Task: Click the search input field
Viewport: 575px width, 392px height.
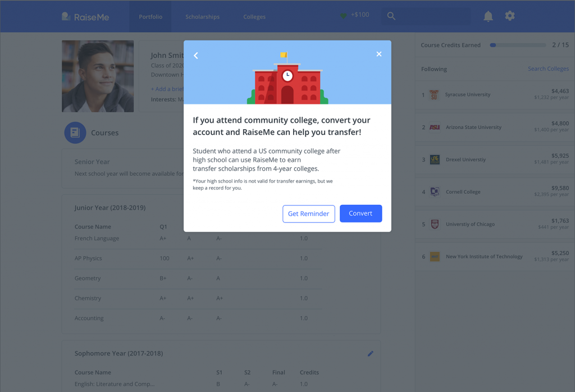Action: click(x=426, y=16)
